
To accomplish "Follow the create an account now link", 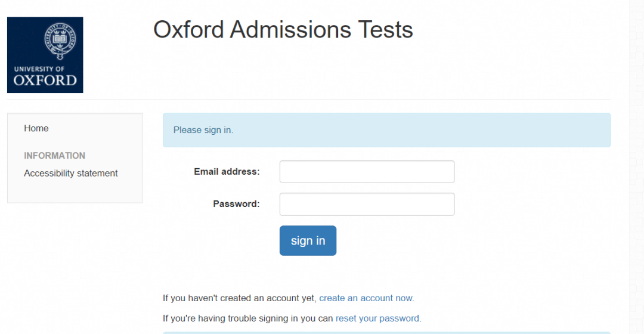I will pos(366,298).
